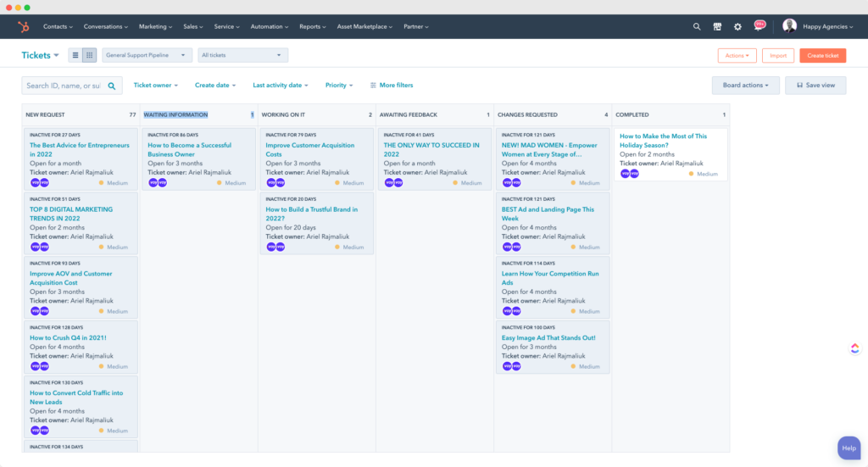Image resolution: width=868 pixels, height=467 pixels.
Task: Open ticket TOP 8 DIGITAL MARKETING TRENDS IN 2022
Action: tap(71, 214)
